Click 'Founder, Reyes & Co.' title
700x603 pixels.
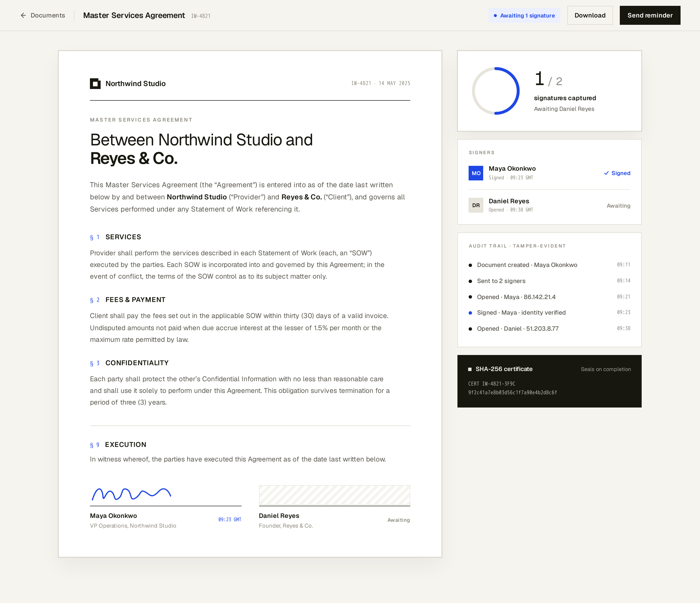coord(286,526)
